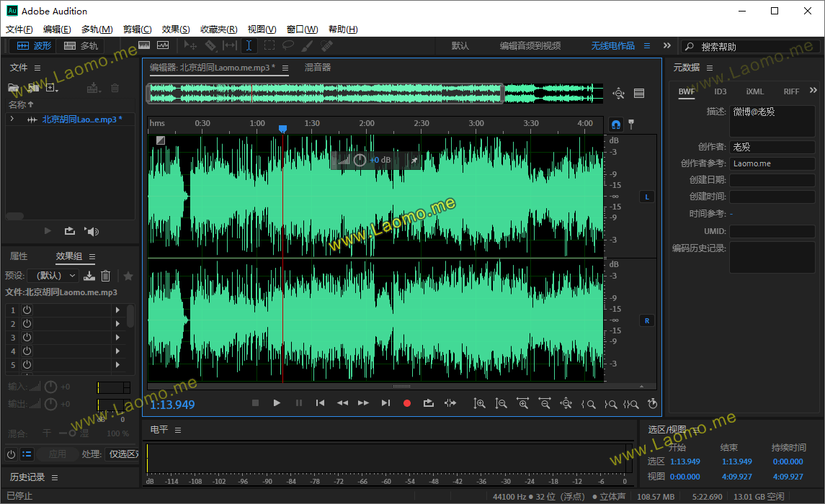Click the playhead marker on timeline
Screen dimensions: 825x504
pos(282,128)
